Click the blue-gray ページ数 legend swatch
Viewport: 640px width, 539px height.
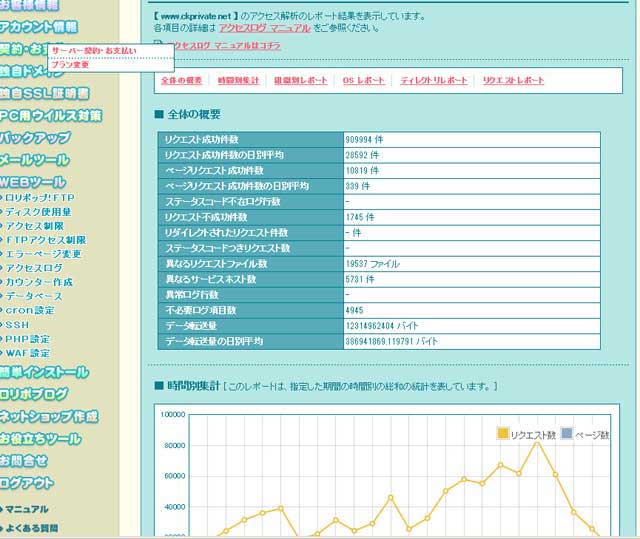[x=567, y=434]
